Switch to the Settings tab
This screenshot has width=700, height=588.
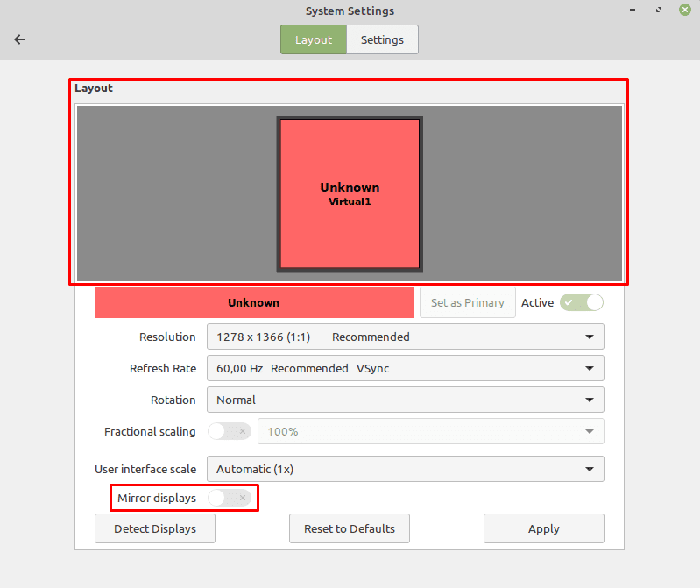[382, 39]
